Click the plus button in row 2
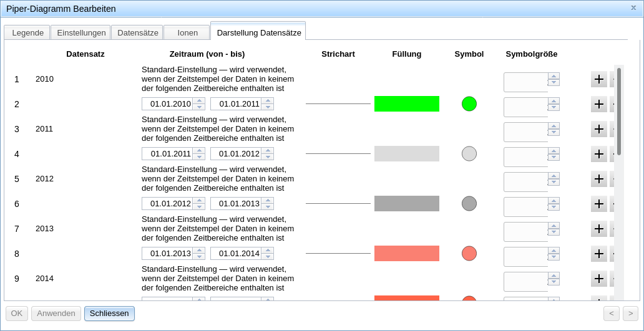644x331 pixels. 598,104
